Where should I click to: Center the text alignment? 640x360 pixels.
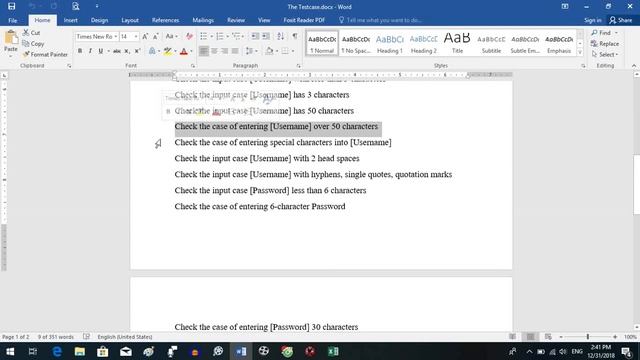(214, 51)
